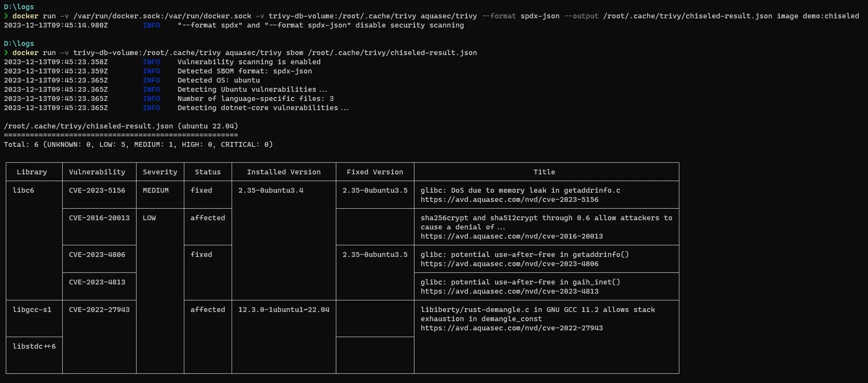Screen dimensions: 868x383
Task: Click the MEDIUM severity cell
Action: point(155,190)
